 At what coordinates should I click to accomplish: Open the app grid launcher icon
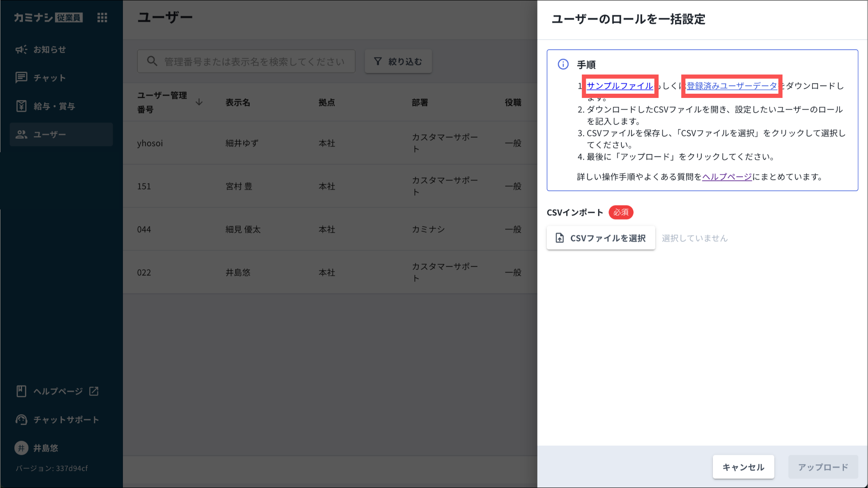102,17
